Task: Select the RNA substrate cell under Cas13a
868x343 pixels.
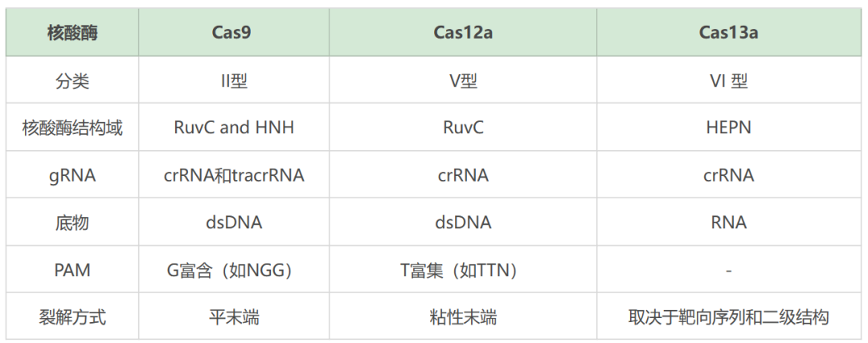Action: click(728, 223)
